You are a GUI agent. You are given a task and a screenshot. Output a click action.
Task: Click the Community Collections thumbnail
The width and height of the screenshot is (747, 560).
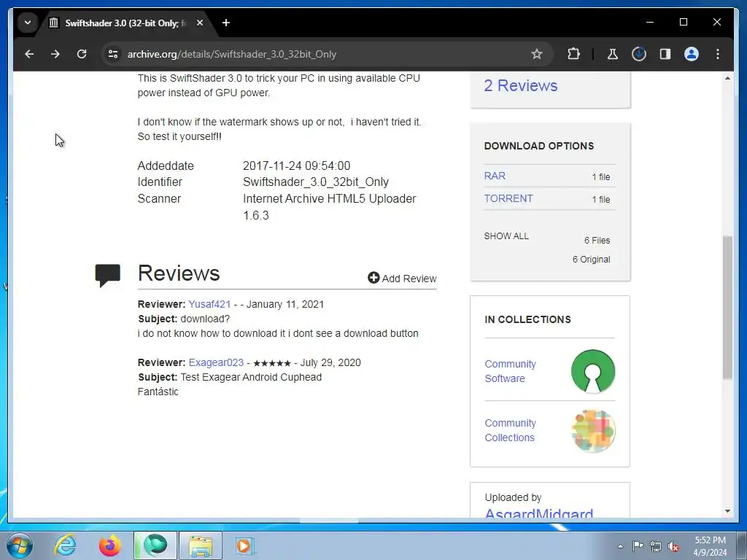tap(592, 430)
